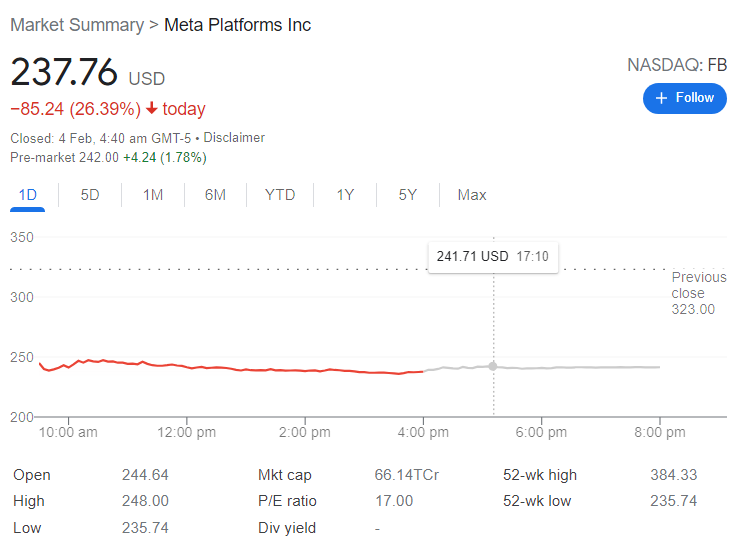Click the red down arrow icon
The image size is (740, 554).
[x=151, y=109]
